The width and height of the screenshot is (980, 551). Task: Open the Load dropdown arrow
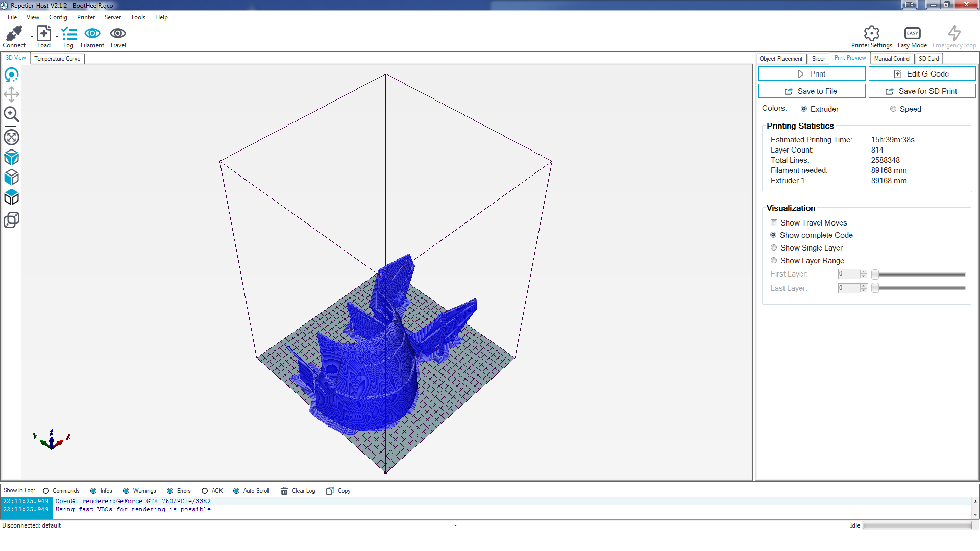click(x=56, y=37)
